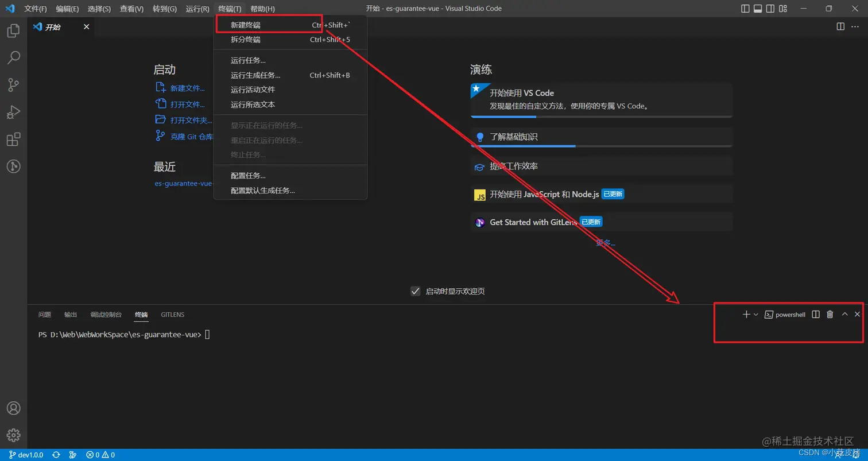
Task: Kill terminal with trash icon
Action: pos(830,314)
